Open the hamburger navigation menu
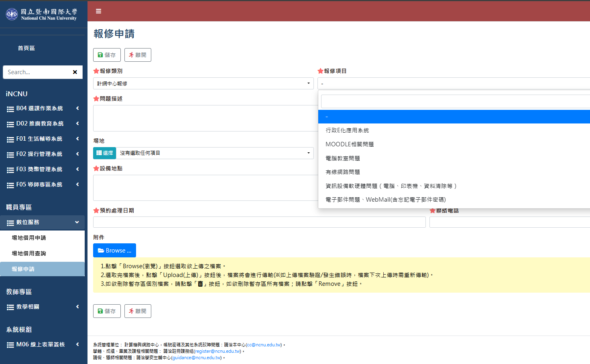 pos(98,11)
